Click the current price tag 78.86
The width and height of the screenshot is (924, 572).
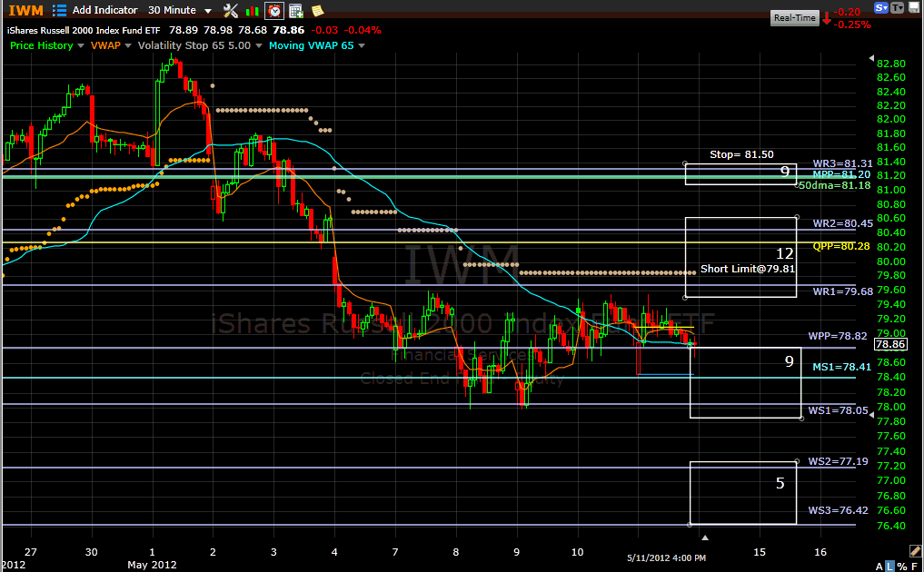pos(890,345)
